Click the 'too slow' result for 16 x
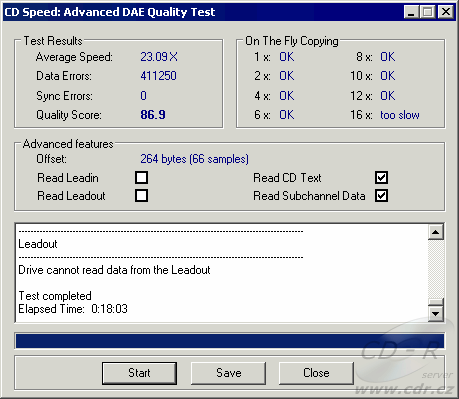Viewport: 459px width, 399px height. point(400,115)
